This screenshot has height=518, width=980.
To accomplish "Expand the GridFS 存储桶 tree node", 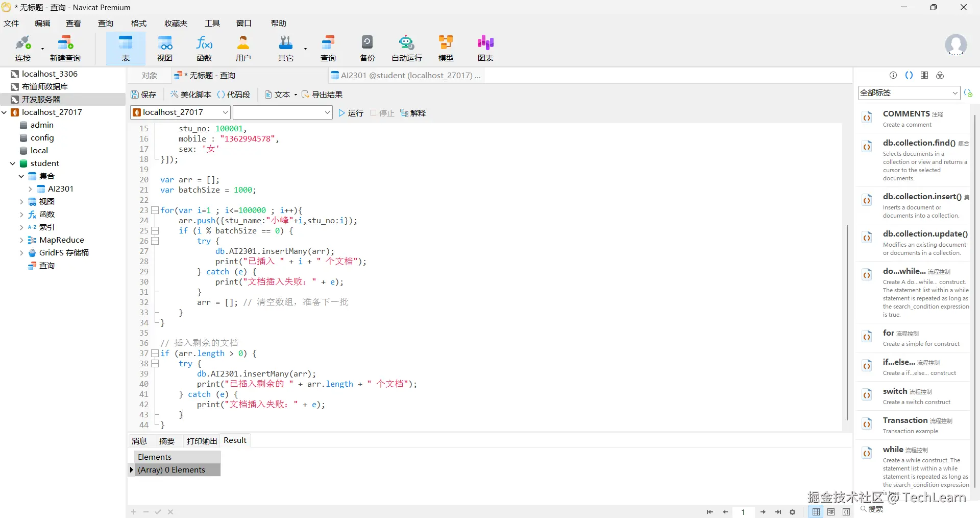I will click(x=21, y=253).
